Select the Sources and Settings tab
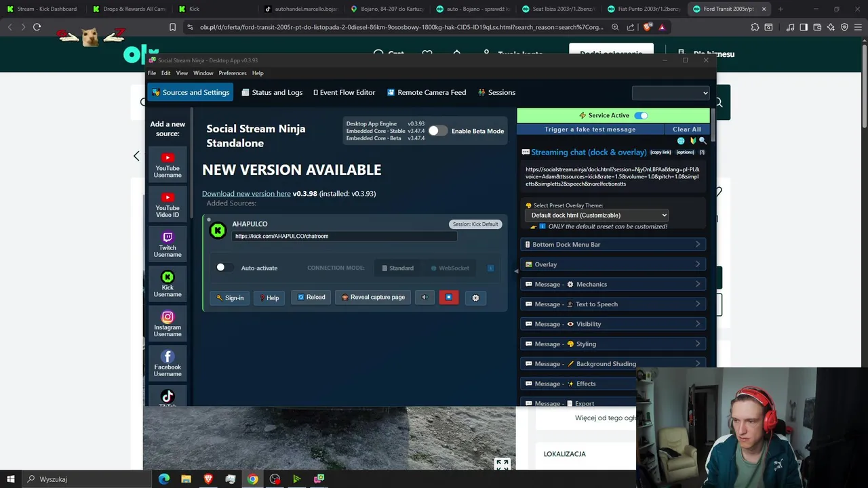 click(x=191, y=92)
